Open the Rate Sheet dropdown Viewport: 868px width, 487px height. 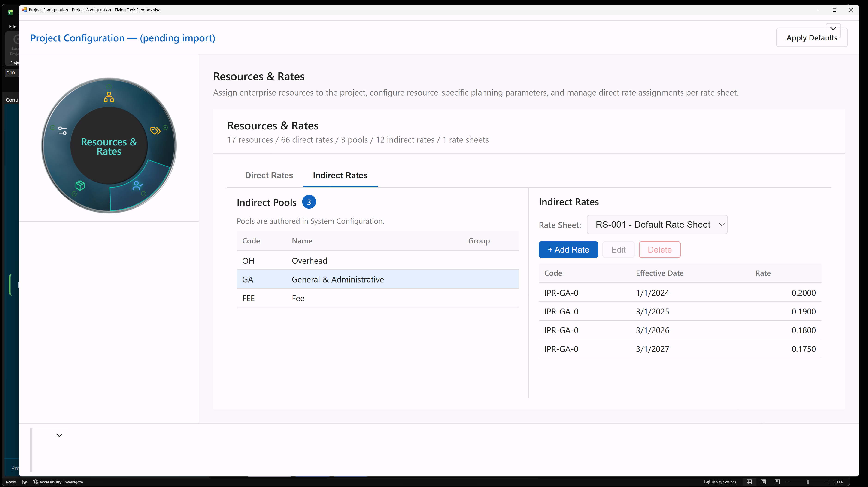[x=657, y=225]
